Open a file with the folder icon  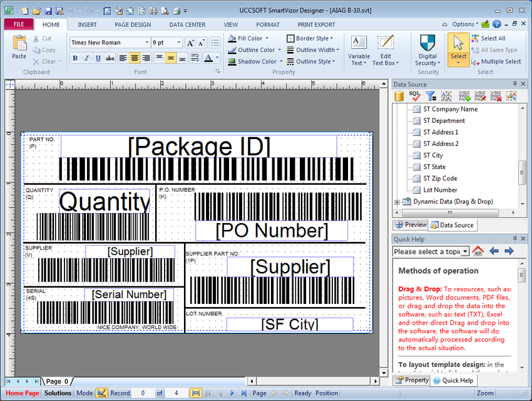[36, 11]
